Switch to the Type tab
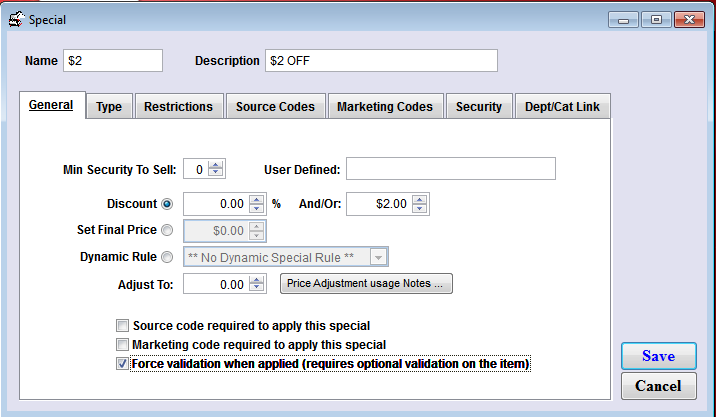 tap(109, 106)
